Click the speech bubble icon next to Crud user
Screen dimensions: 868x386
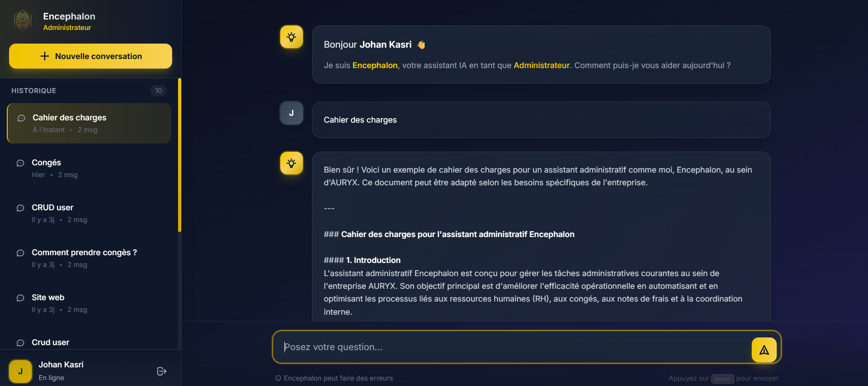coord(20,343)
